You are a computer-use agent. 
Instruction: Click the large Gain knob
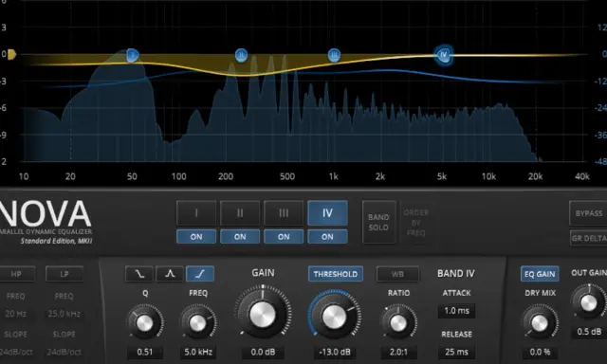point(263,314)
